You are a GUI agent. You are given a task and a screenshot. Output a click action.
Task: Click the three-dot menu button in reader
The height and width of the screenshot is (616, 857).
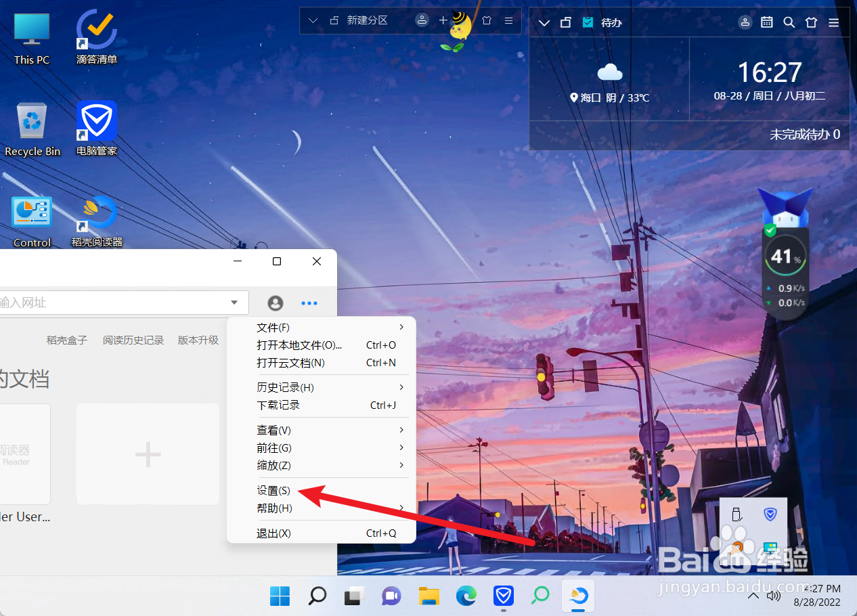point(309,303)
